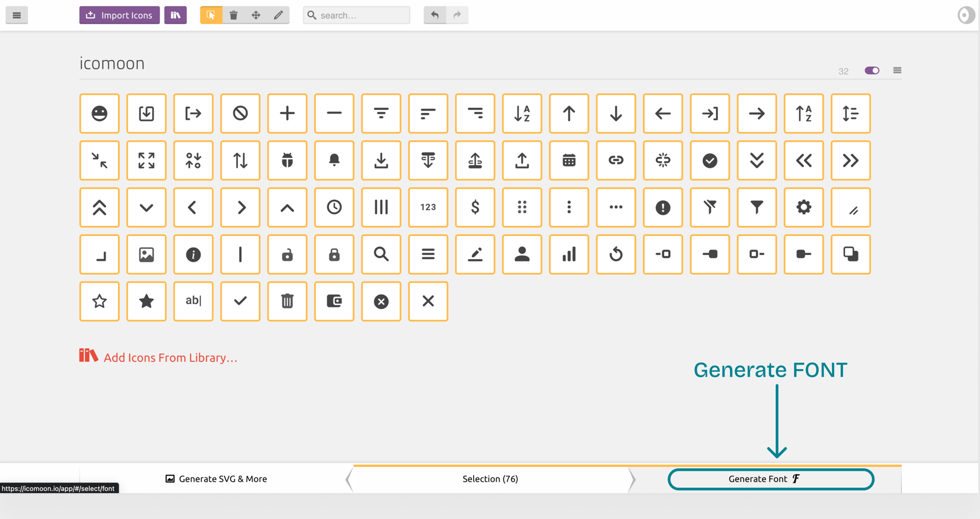Click the Import Icons button
This screenshot has height=519, width=980.
click(119, 15)
